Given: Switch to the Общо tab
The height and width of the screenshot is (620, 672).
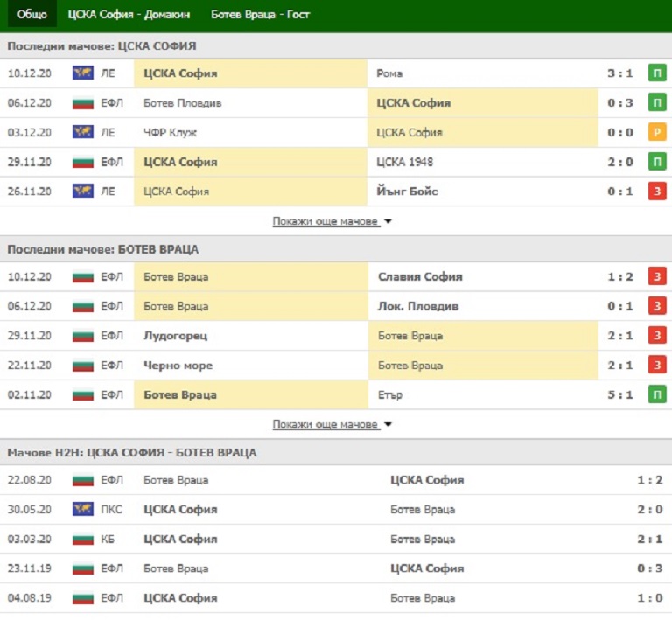Looking at the screenshot, I should pyautogui.click(x=32, y=14).
